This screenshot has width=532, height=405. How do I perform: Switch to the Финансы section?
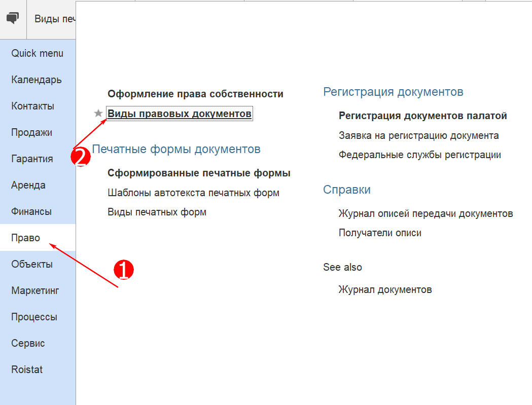pos(31,211)
